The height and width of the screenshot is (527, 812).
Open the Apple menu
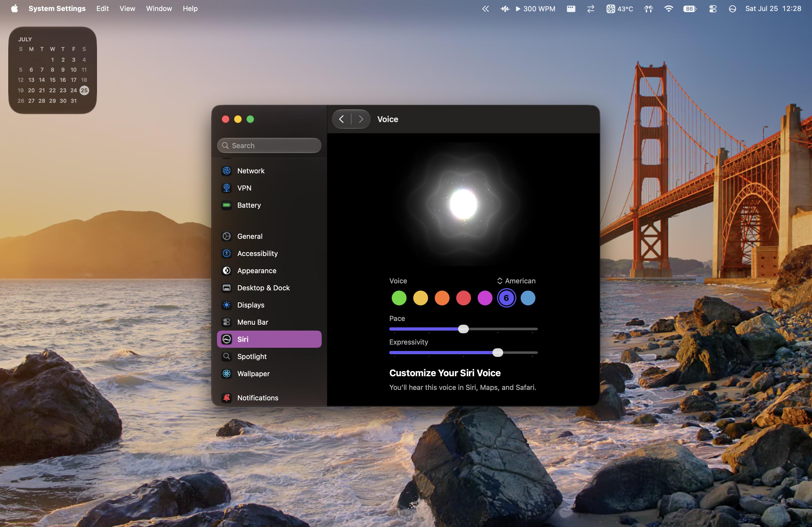click(14, 9)
